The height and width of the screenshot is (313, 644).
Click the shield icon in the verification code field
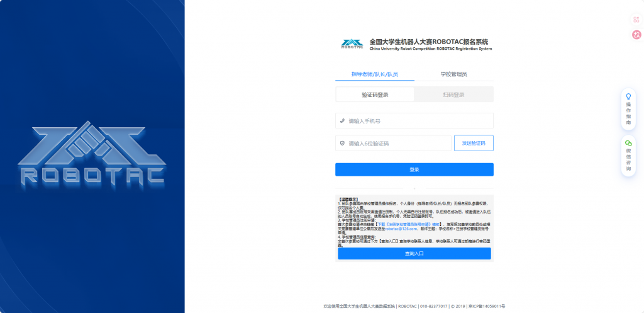click(x=342, y=143)
